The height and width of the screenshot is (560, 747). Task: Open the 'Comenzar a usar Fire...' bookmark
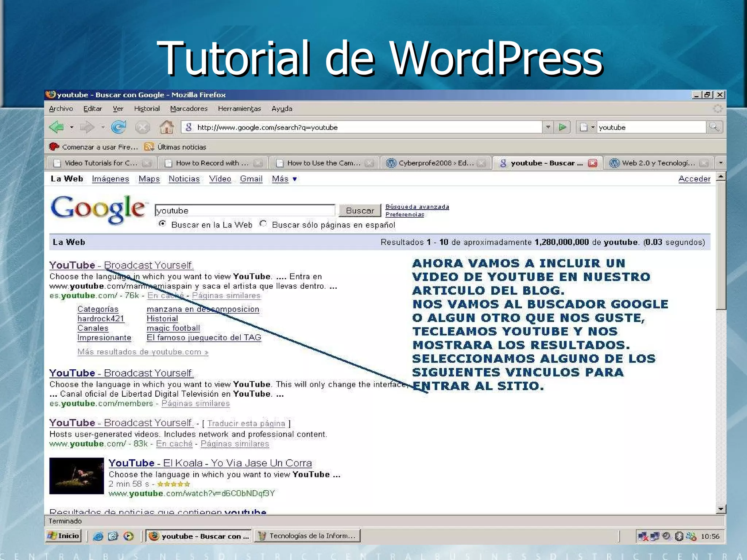click(x=94, y=147)
